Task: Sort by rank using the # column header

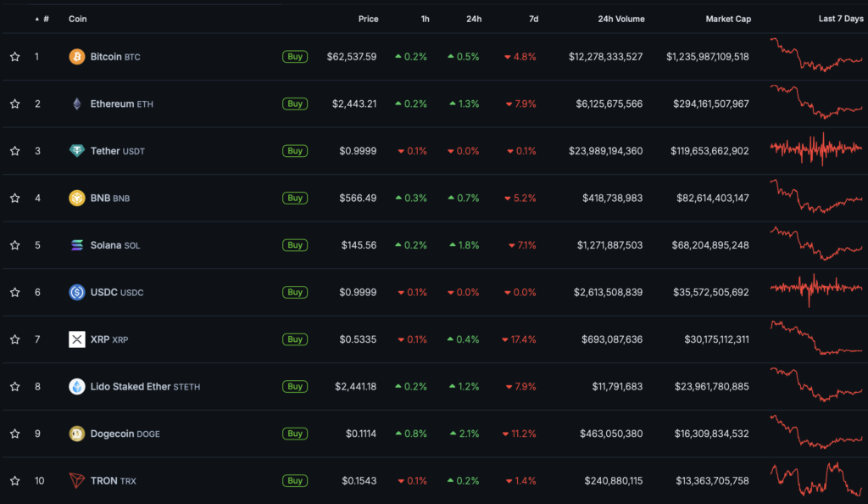Action: [x=45, y=19]
